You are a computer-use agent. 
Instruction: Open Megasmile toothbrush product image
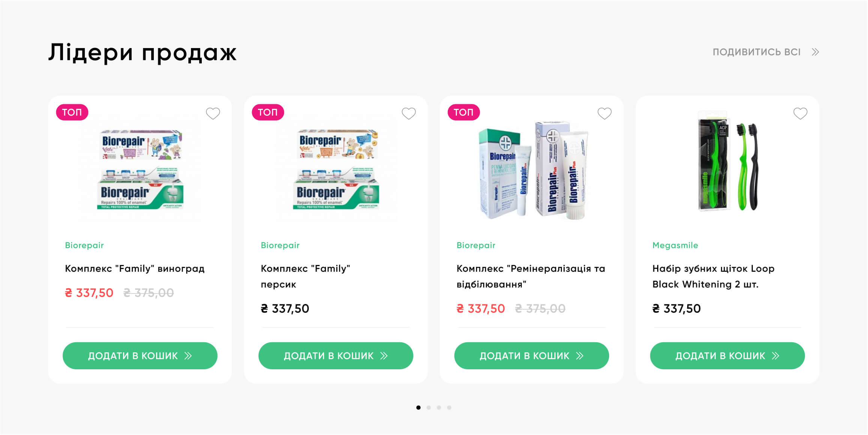pos(727,161)
